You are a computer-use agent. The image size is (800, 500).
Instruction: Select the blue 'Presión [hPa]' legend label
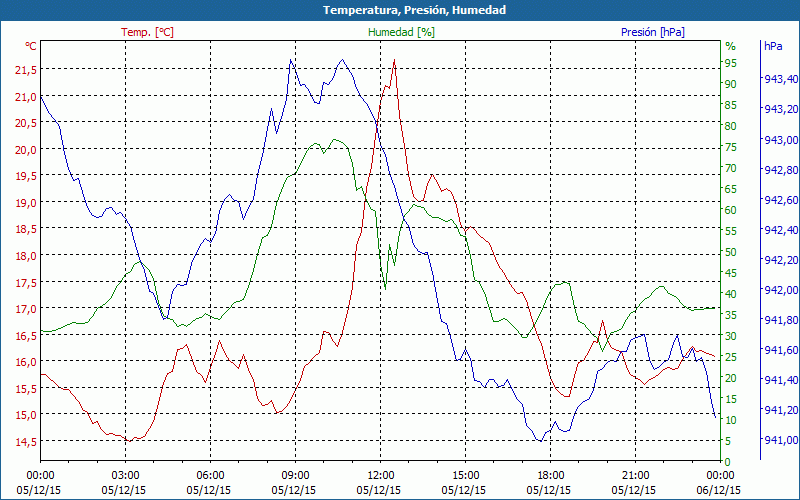click(x=653, y=32)
